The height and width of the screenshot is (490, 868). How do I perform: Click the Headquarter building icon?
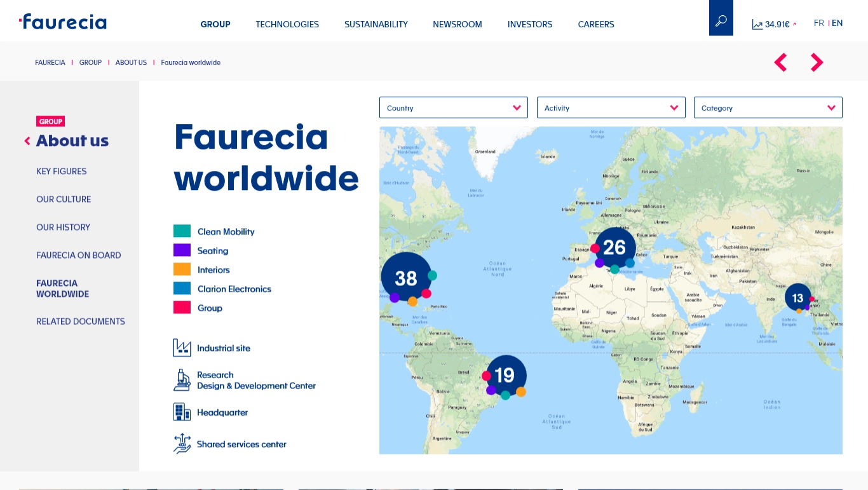182,412
